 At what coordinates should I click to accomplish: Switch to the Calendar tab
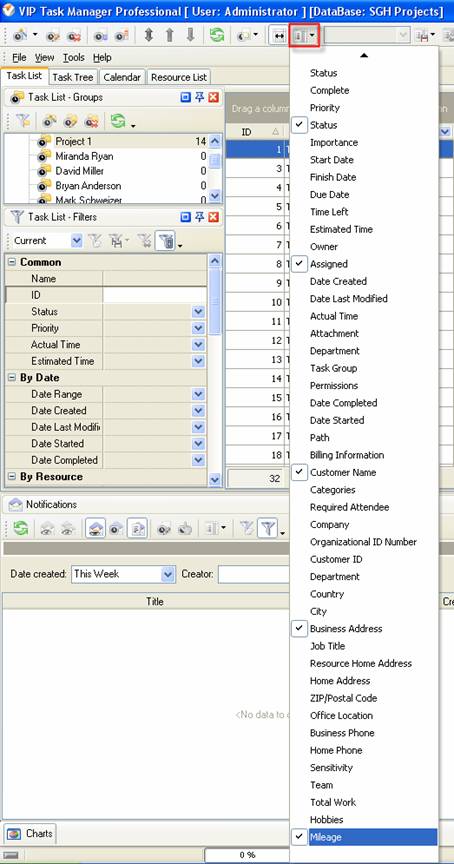tap(122, 77)
